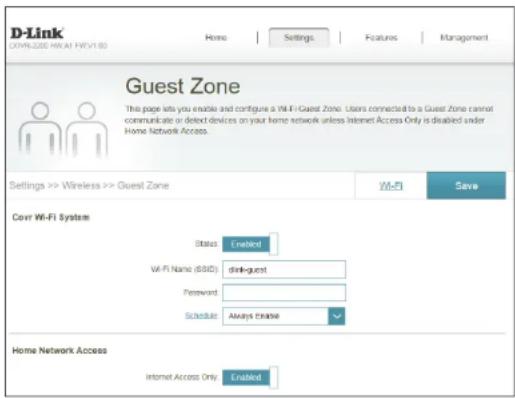Click the Covr Wi-Fi System section title
The width and height of the screenshot is (515, 398).
click(51, 217)
